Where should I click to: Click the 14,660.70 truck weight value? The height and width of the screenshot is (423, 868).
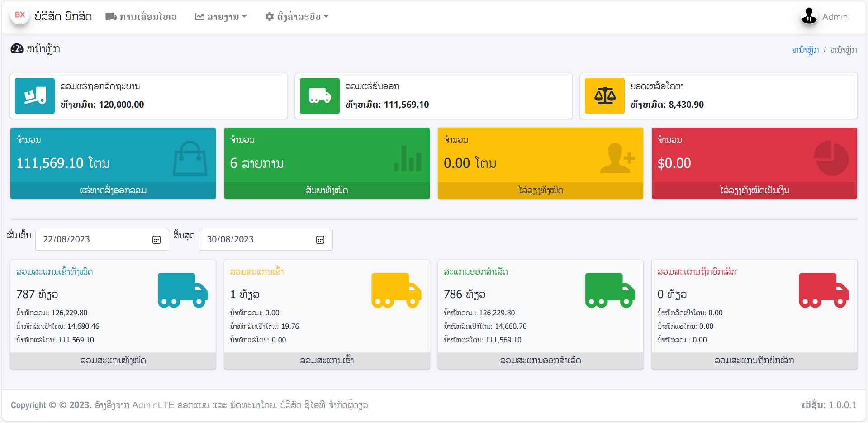coord(511,327)
